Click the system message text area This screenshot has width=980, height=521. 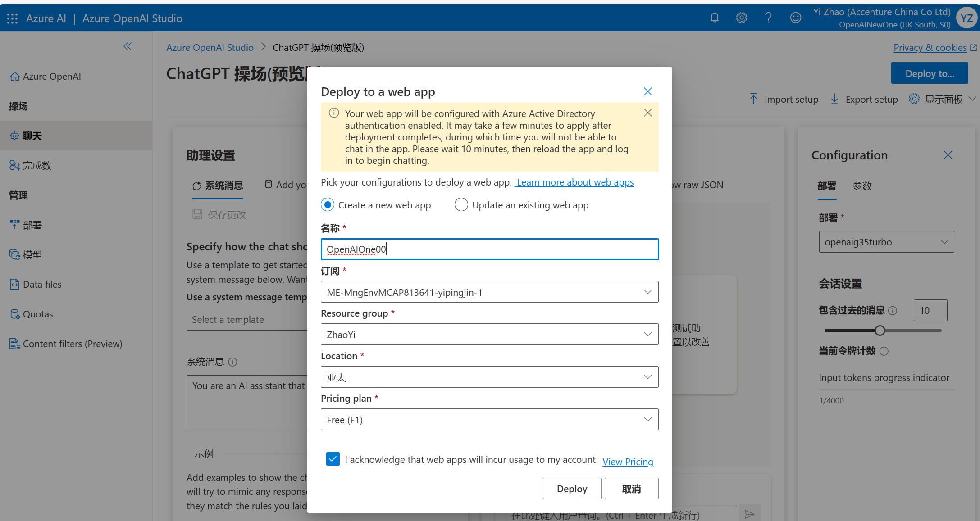247,402
